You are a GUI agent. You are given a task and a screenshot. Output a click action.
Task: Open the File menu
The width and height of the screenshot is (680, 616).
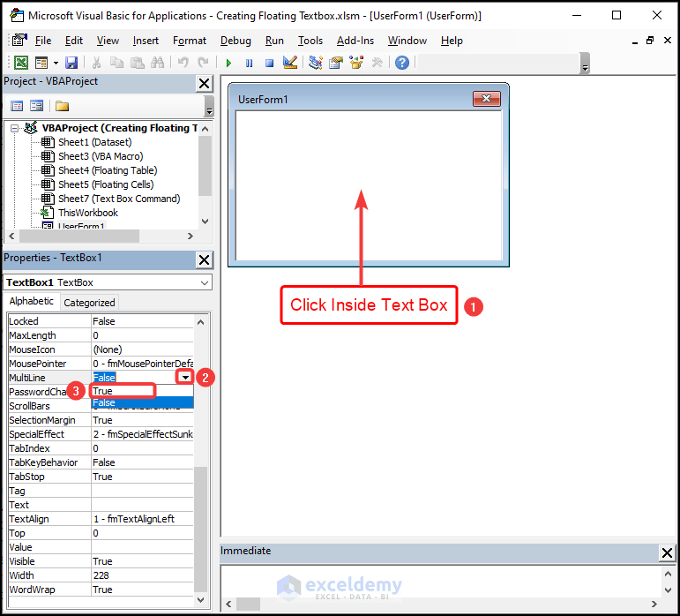[43, 41]
